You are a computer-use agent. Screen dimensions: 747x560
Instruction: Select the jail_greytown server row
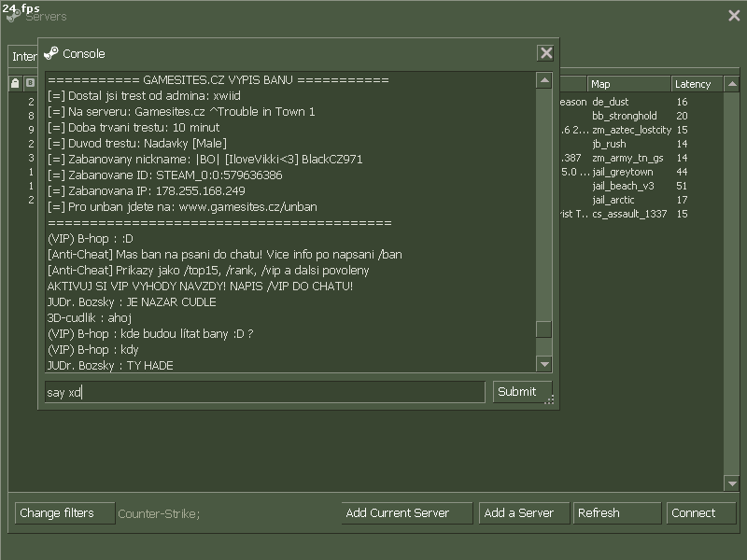coord(624,172)
